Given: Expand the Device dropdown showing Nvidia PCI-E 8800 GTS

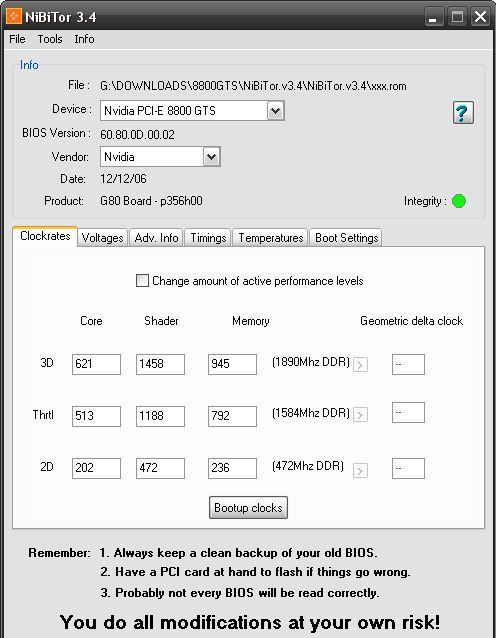Looking at the screenshot, I should [275, 111].
